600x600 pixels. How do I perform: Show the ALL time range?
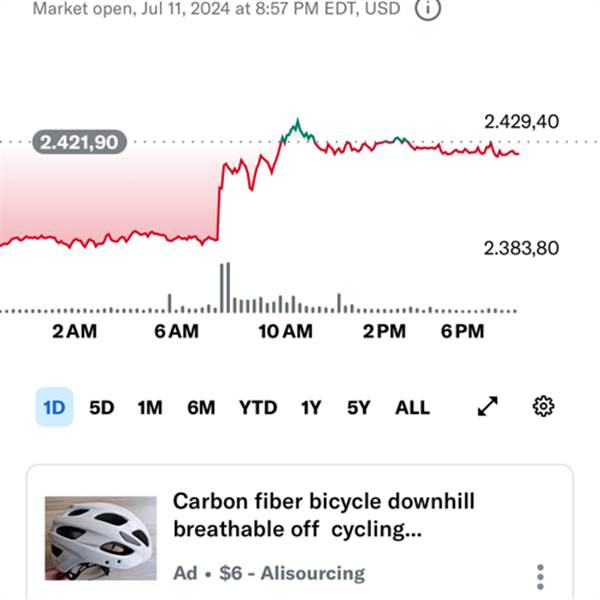click(412, 408)
